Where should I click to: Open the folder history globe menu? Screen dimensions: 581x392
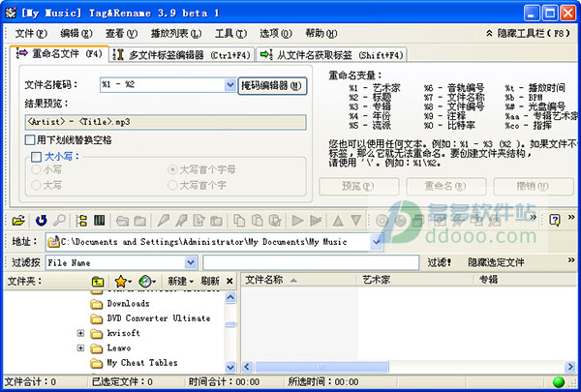tap(147, 282)
